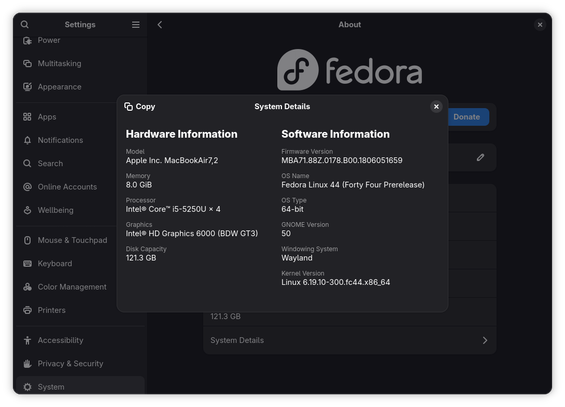Click the search magnifier icon in Settings header
The width and height of the screenshot is (565, 407).
click(25, 24)
